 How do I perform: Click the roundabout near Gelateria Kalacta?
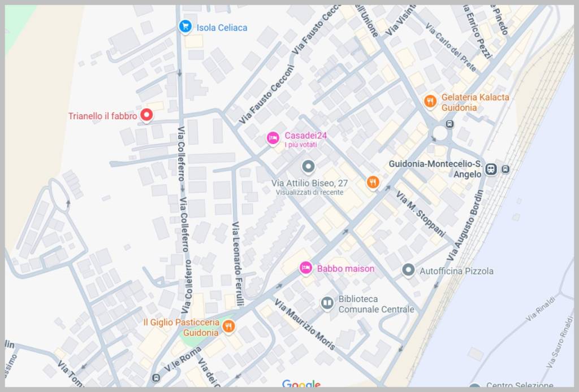440,133
